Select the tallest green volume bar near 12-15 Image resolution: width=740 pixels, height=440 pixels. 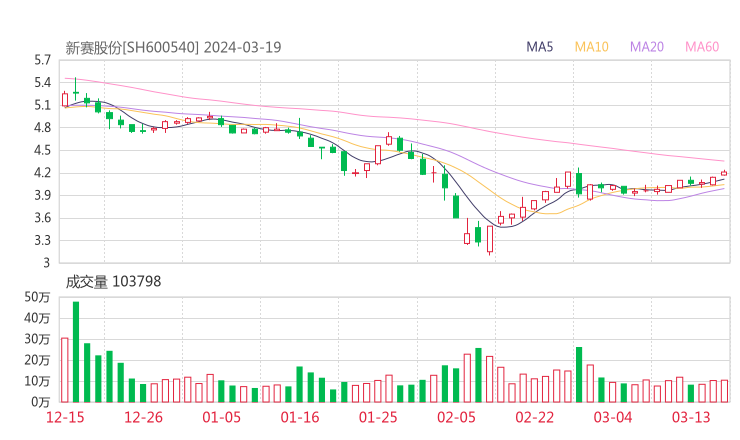pyautogui.click(x=76, y=352)
